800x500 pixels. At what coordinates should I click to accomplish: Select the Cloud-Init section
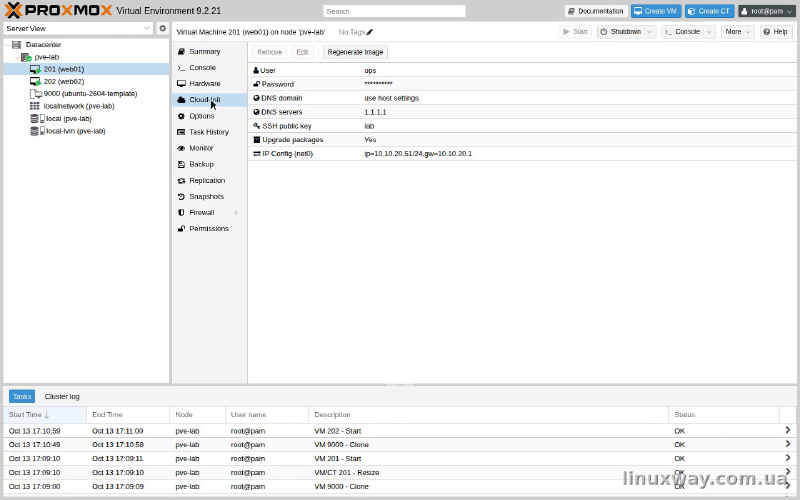209,99
